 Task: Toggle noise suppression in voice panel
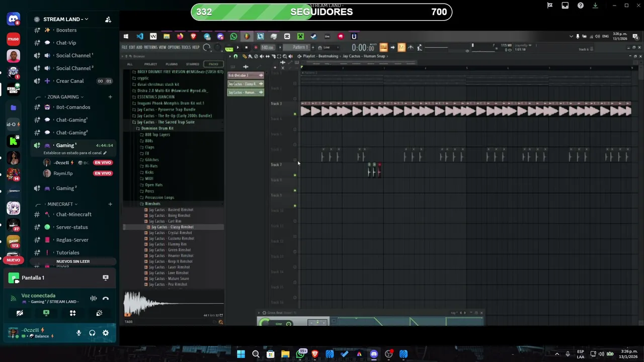tap(94, 299)
